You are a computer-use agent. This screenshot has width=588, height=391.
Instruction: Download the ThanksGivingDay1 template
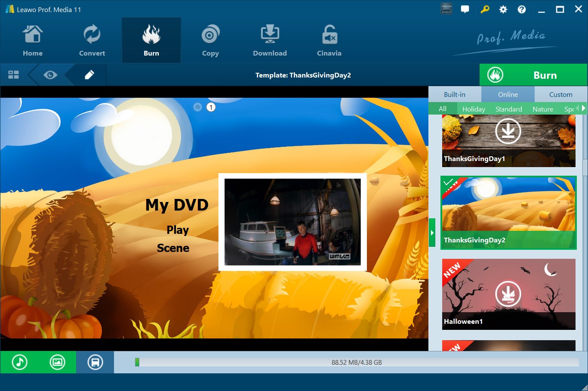(x=508, y=131)
